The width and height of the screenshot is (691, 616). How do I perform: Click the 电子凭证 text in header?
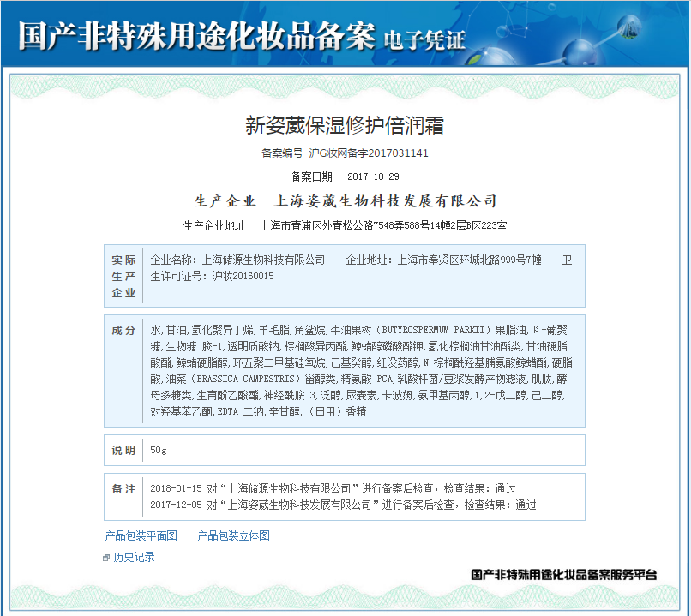pos(425,39)
